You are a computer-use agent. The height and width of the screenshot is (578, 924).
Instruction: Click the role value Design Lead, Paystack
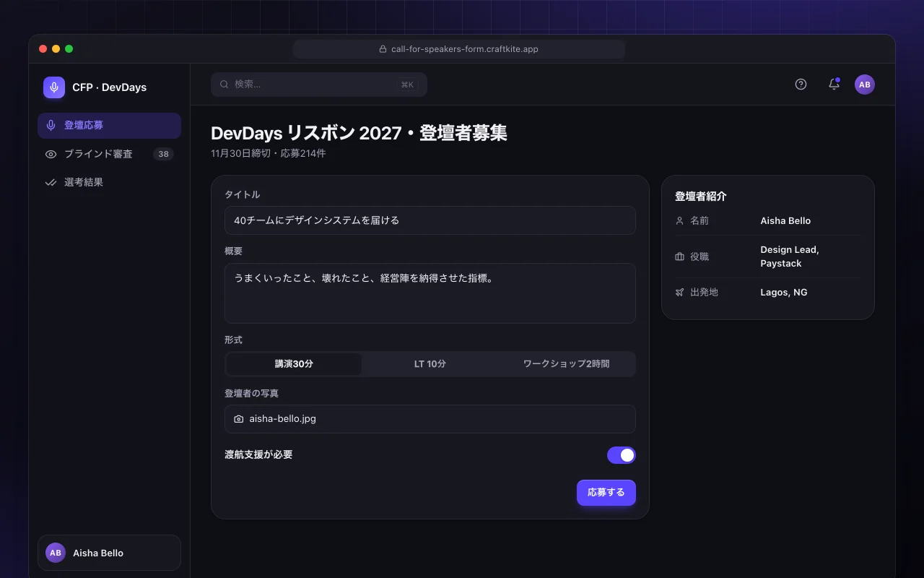[x=790, y=256]
